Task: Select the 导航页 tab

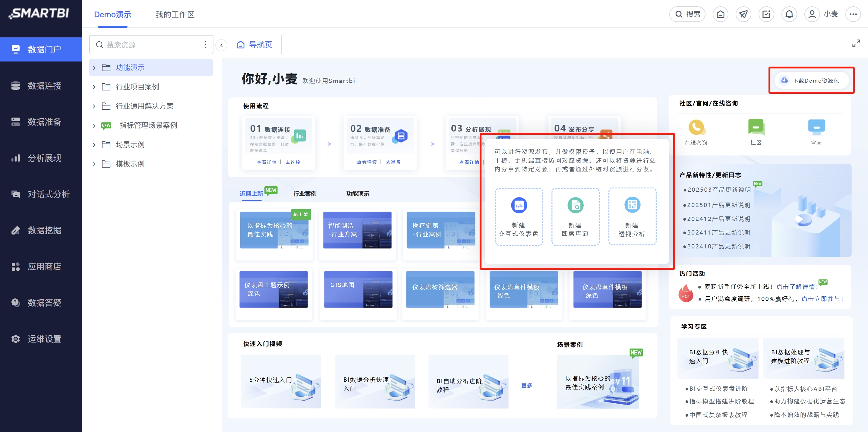Action: coord(254,45)
